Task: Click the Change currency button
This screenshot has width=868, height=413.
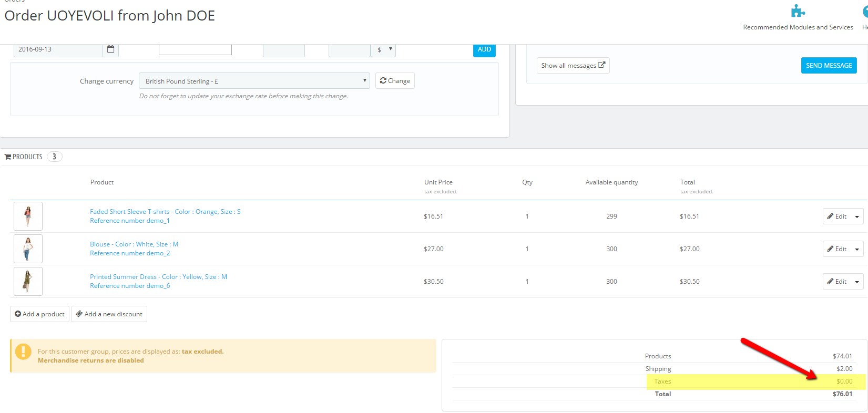Action: [x=395, y=81]
